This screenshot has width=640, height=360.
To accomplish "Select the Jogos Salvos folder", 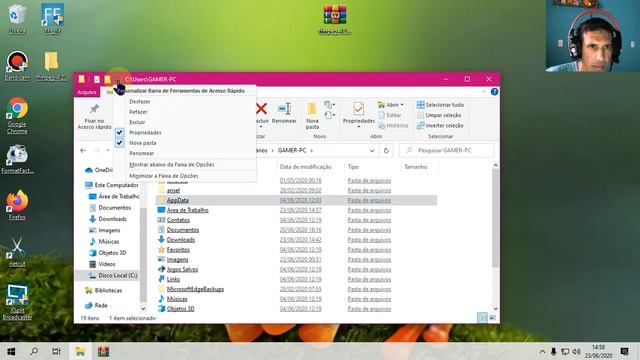I will (182, 269).
